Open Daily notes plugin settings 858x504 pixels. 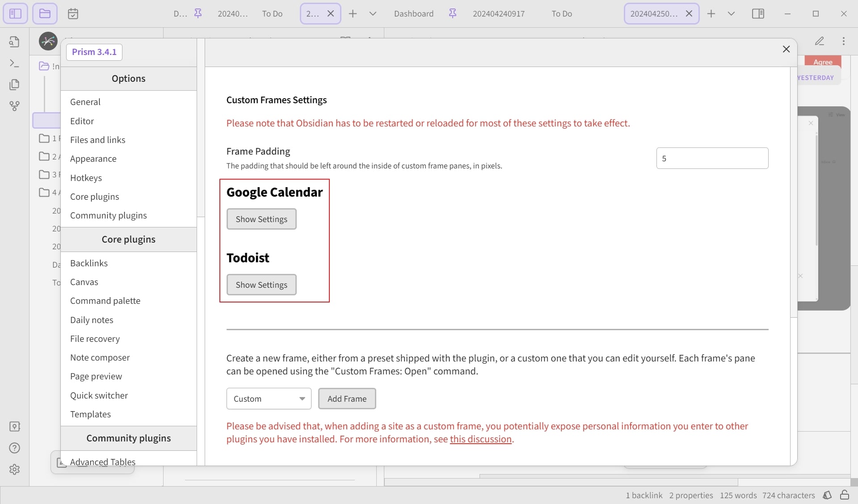[129, 320]
